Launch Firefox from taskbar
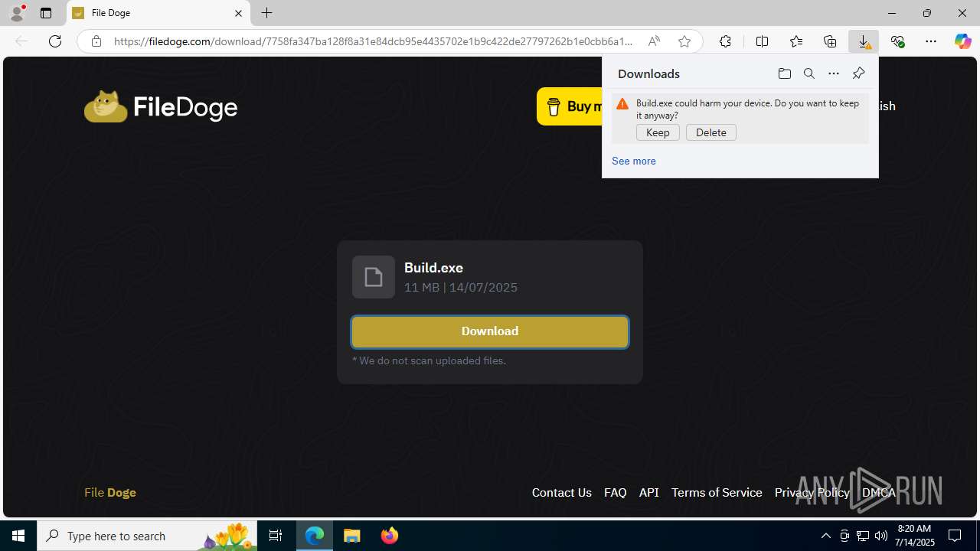Image resolution: width=980 pixels, height=551 pixels. [x=390, y=536]
